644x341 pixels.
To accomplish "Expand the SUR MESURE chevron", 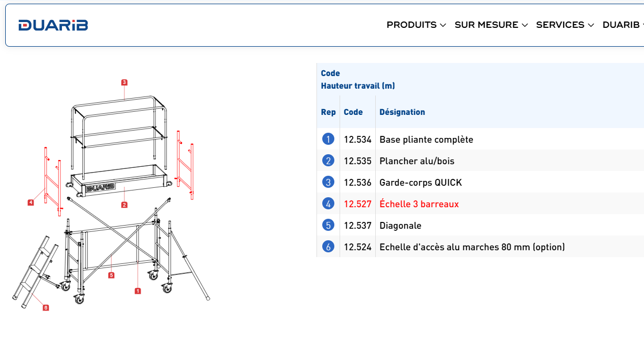I will 525,25.
